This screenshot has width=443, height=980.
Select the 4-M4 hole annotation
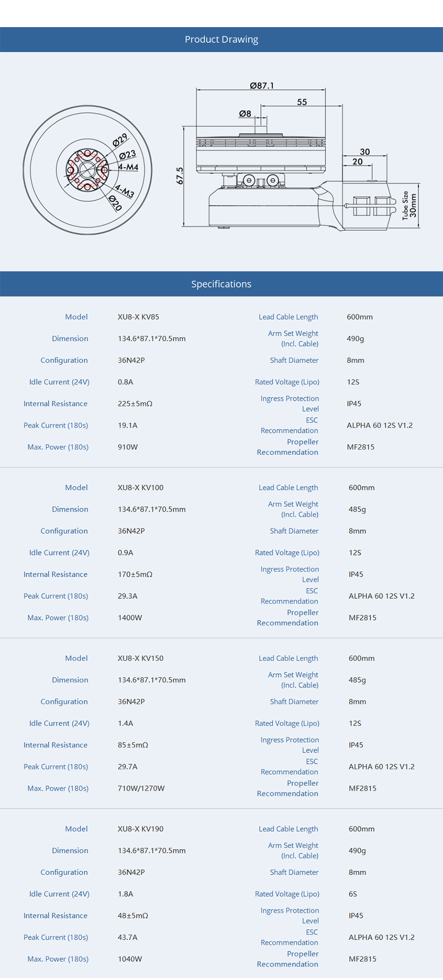128,167
